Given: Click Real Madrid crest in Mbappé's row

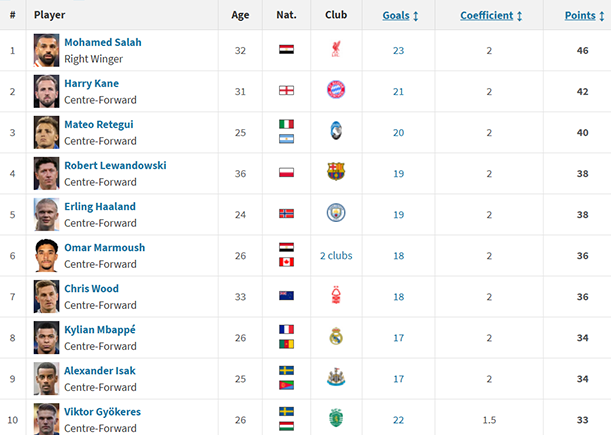Looking at the screenshot, I should 336,336.
